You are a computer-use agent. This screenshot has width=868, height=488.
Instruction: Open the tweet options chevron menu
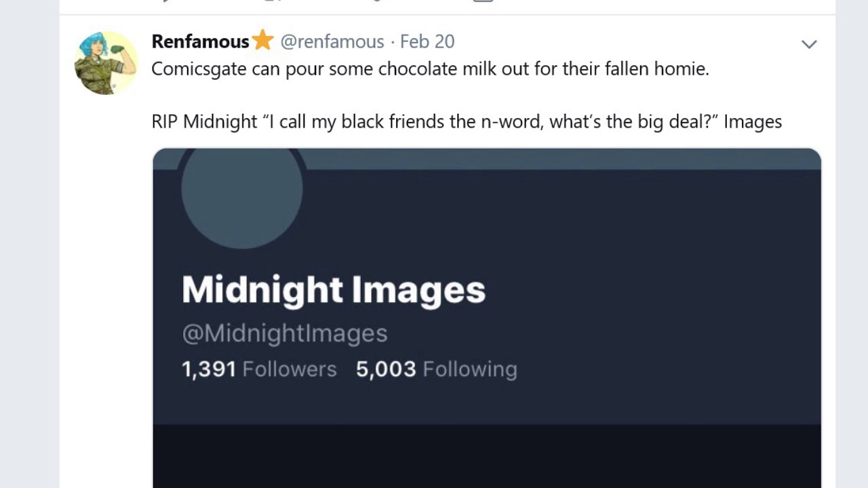tap(808, 45)
